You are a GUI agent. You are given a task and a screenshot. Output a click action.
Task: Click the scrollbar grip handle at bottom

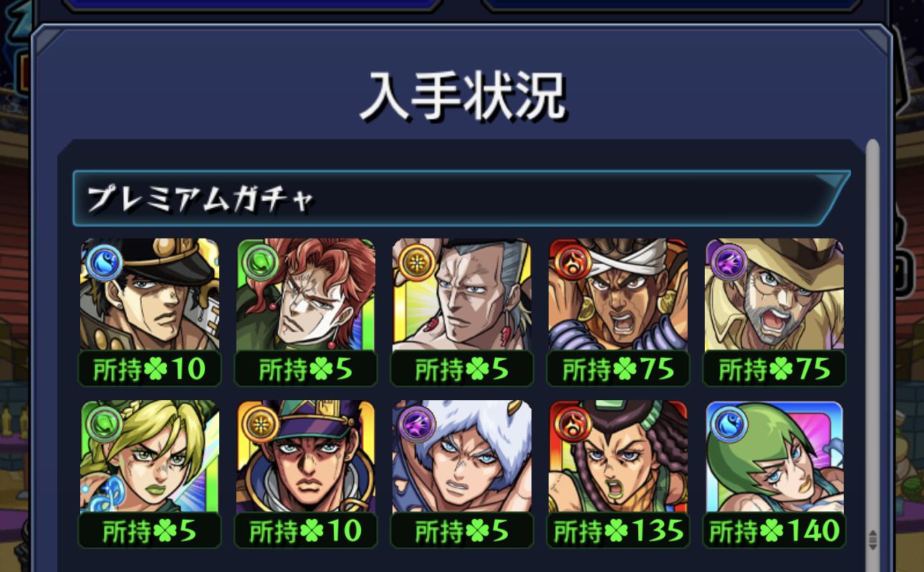click(872, 539)
